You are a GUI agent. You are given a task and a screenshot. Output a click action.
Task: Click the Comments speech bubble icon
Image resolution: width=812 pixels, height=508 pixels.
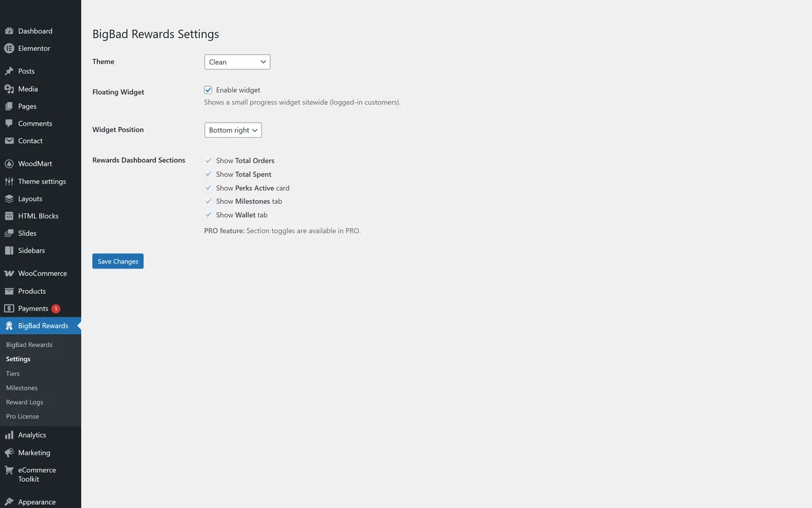coord(9,123)
